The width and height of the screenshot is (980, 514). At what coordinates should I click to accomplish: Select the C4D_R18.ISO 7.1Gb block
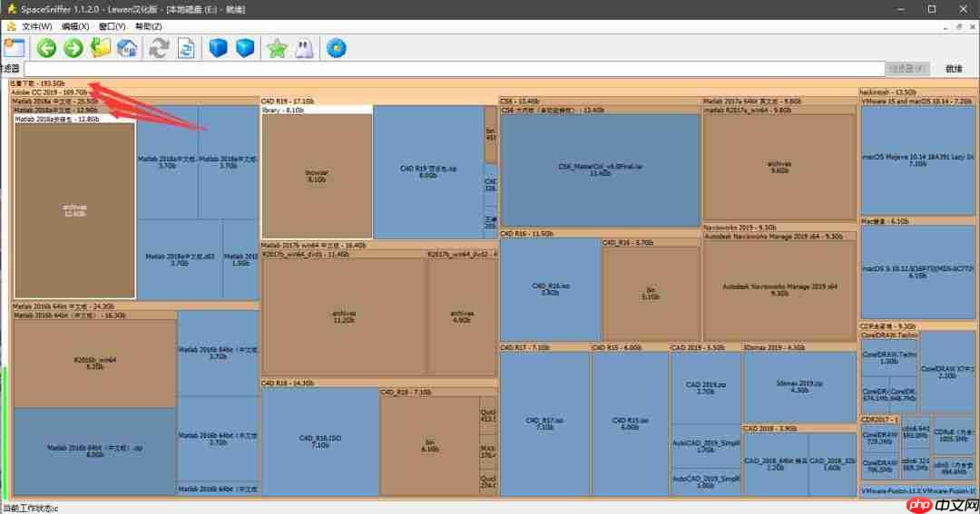320,441
